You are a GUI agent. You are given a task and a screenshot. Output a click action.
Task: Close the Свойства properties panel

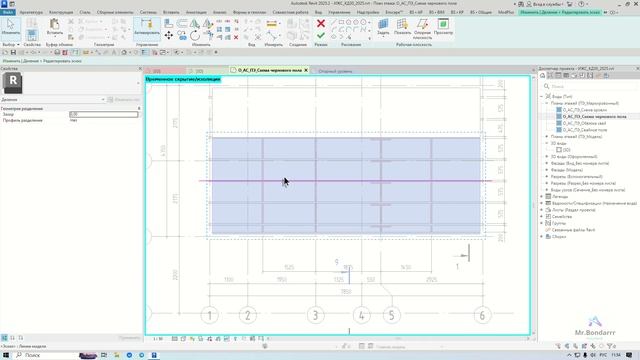(x=140, y=69)
